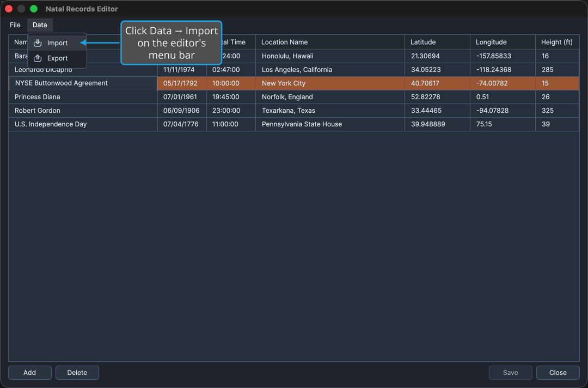This screenshot has width=588, height=388.
Task: Click the Latitude column header
Action: 437,42
